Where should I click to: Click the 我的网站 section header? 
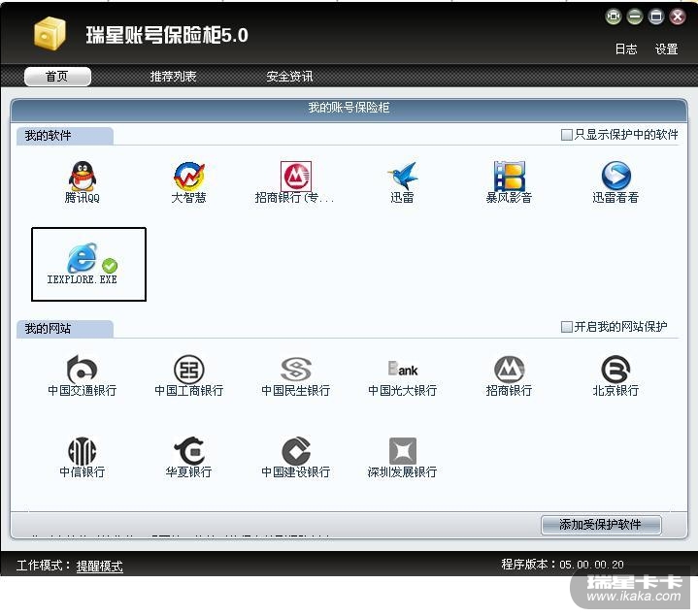click(x=64, y=329)
